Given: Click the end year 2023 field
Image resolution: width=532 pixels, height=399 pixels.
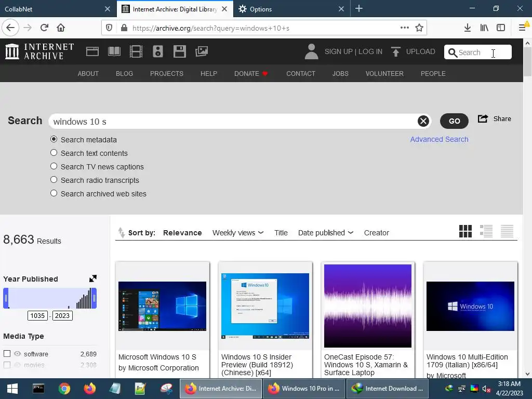Looking at the screenshot, I should (x=62, y=315).
